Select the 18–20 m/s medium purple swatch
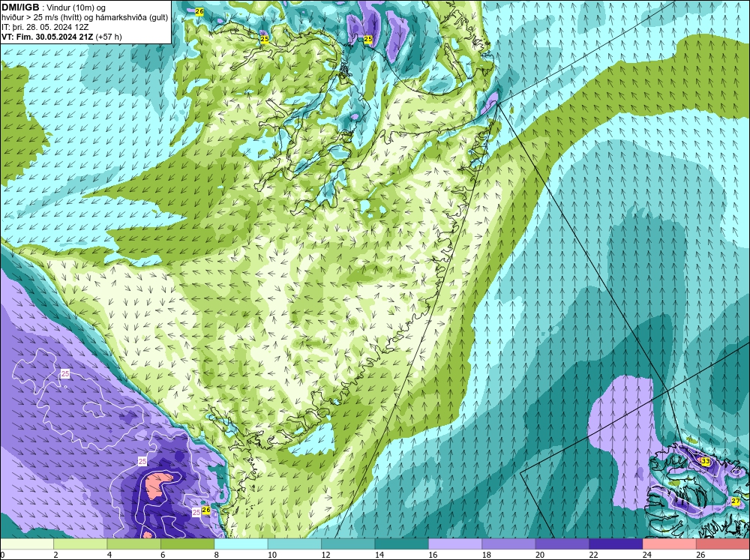This screenshot has height=560, width=750. pyautogui.click(x=509, y=544)
